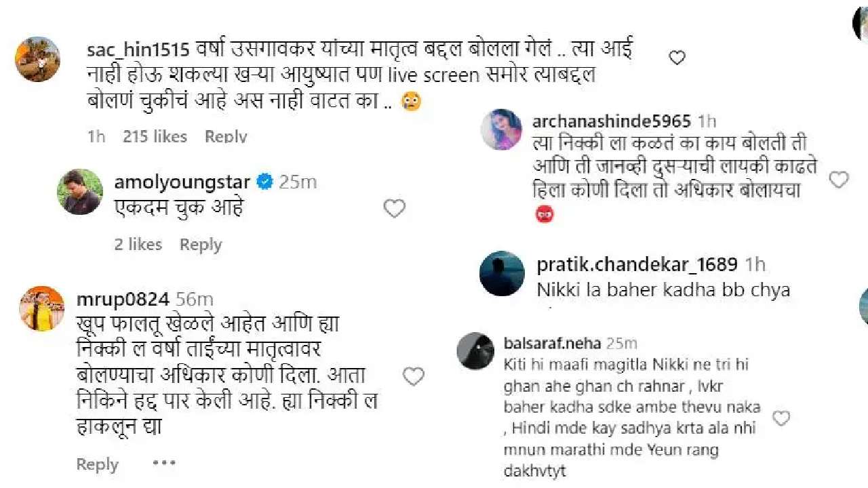Open sac_hin1515's profile picture
The image size is (868, 488).
(38, 59)
